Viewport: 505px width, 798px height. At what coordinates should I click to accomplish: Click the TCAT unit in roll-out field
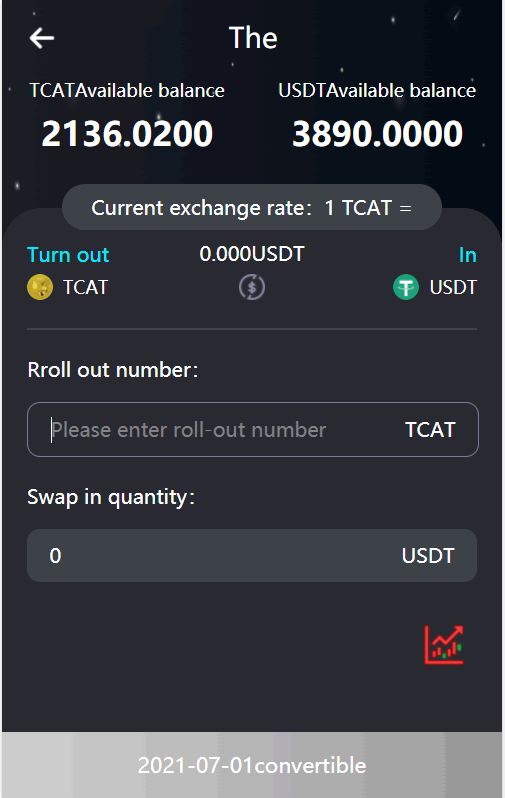[430, 430]
